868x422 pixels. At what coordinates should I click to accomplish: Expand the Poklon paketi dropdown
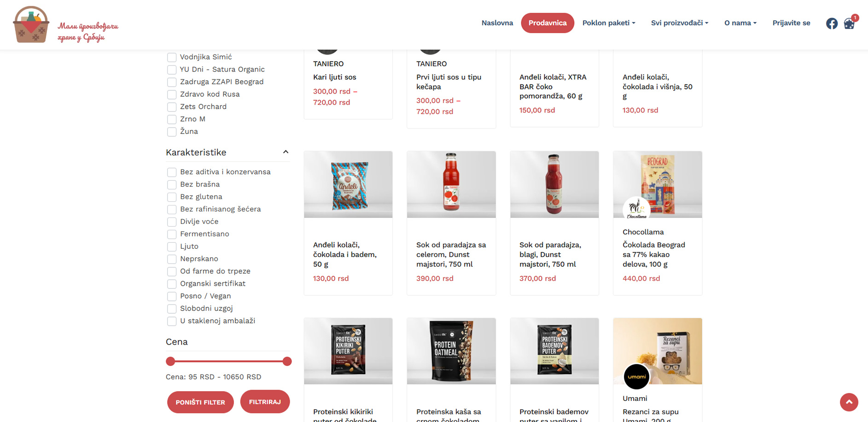(608, 23)
